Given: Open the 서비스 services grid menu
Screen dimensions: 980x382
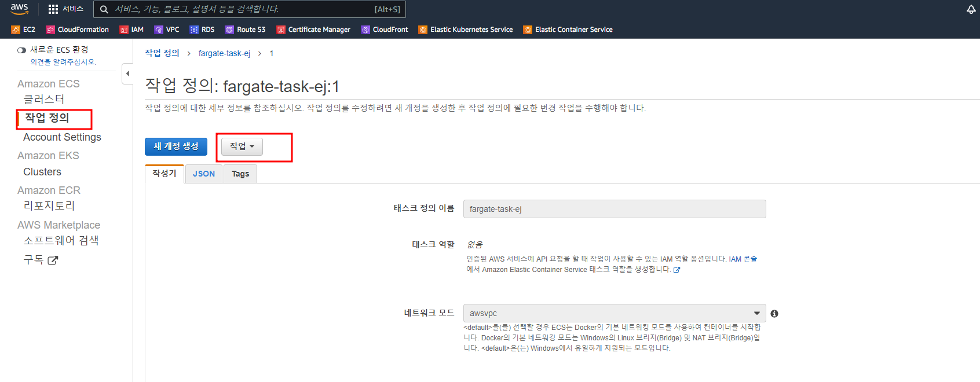Looking at the screenshot, I should (66, 9).
